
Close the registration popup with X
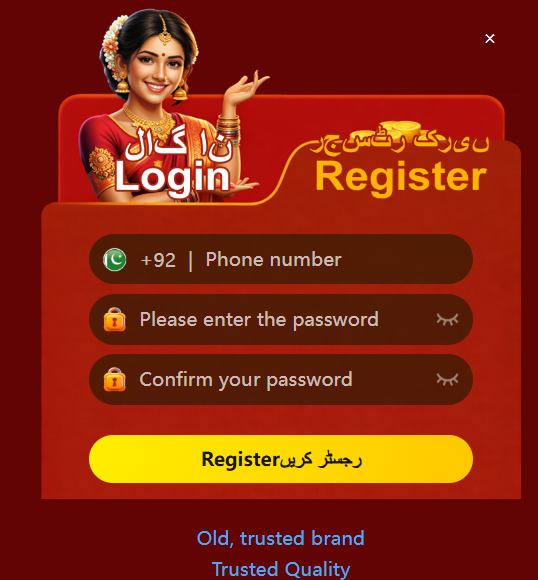coord(490,38)
